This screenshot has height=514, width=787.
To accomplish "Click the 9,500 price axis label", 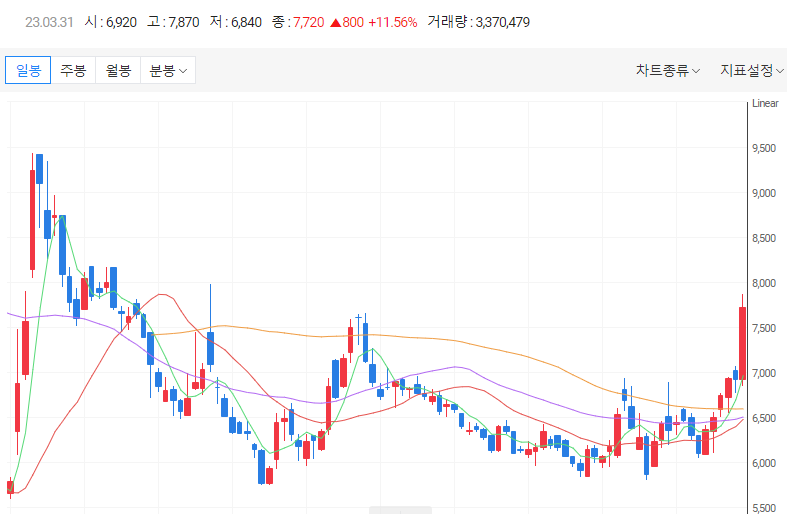I will pos(764,148).
